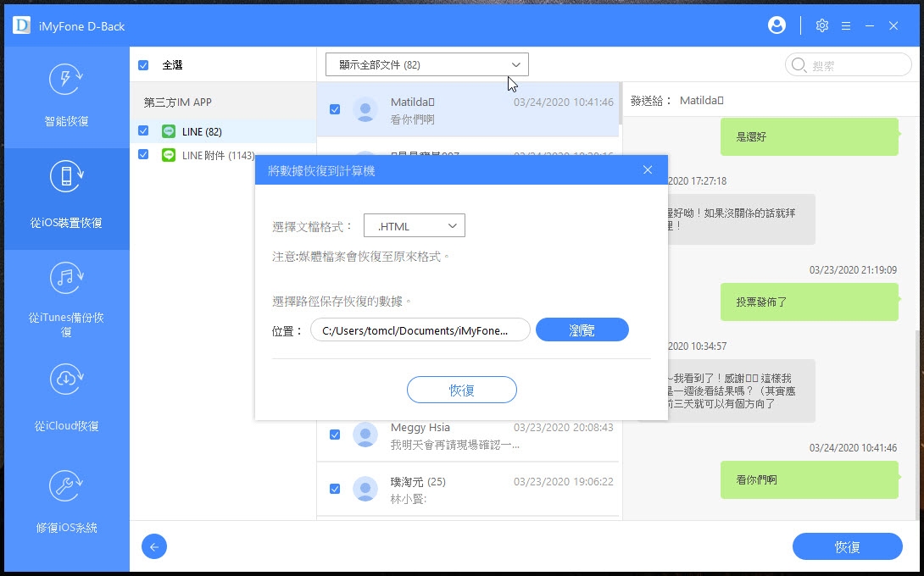This screenshot has width=924, height=576.
Task: Toggle checkbox for Meggy Hsia conversation
Action: click(335, 435)
